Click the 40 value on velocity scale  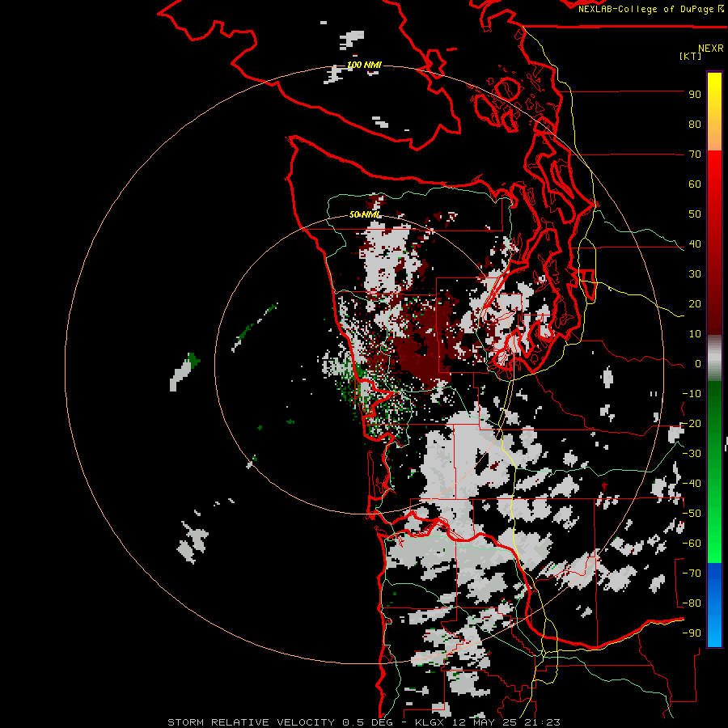click(x=695, y=244)
